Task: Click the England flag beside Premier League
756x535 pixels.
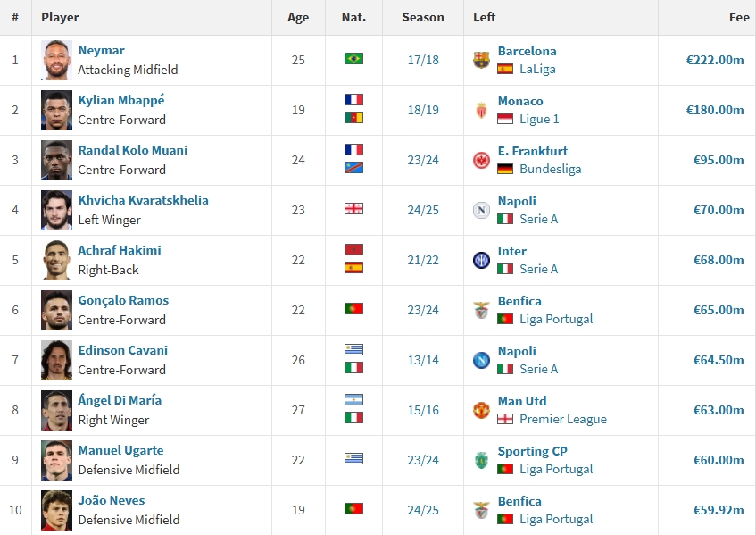Action: (505, 419)
